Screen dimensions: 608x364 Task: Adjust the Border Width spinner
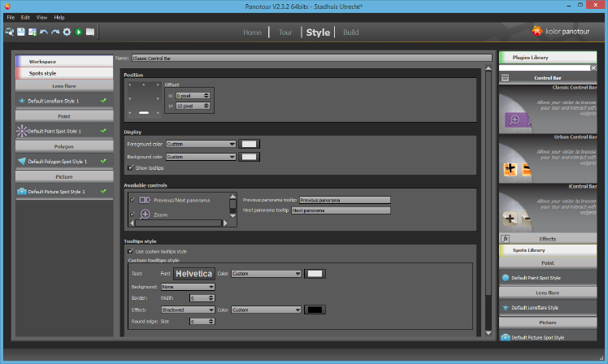(x=211, y=298)
